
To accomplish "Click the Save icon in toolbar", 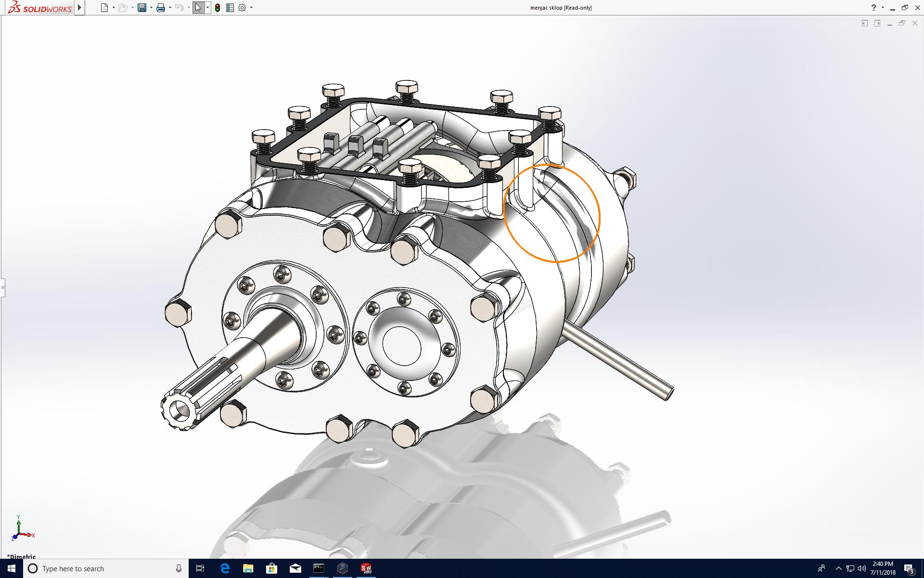I will (x=142, y=8).
